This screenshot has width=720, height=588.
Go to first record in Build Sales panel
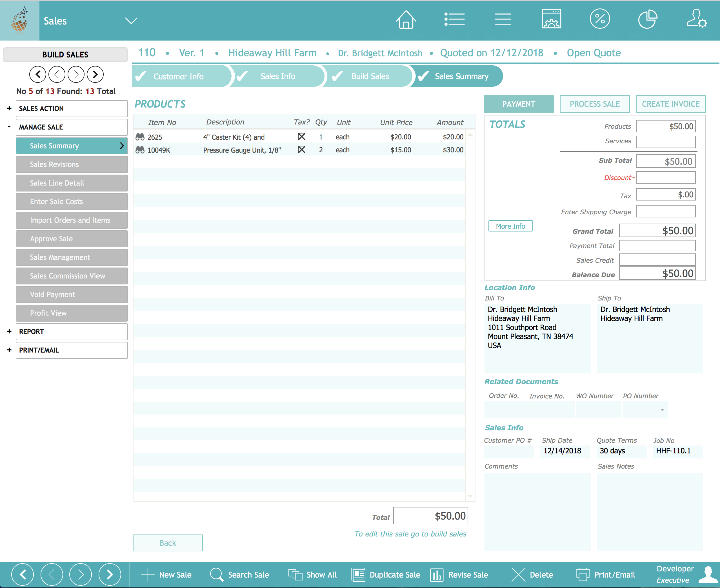[38, 74]
